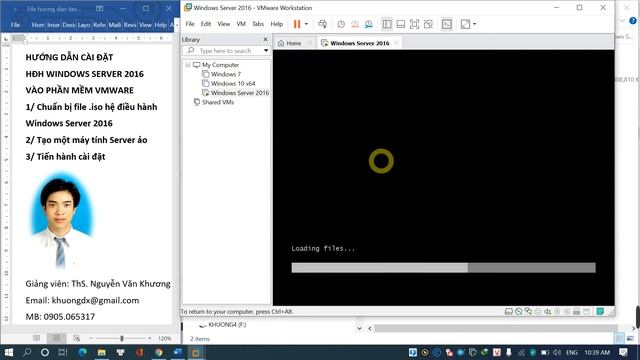Open Google Chrome from taskbar

[158, 352]
